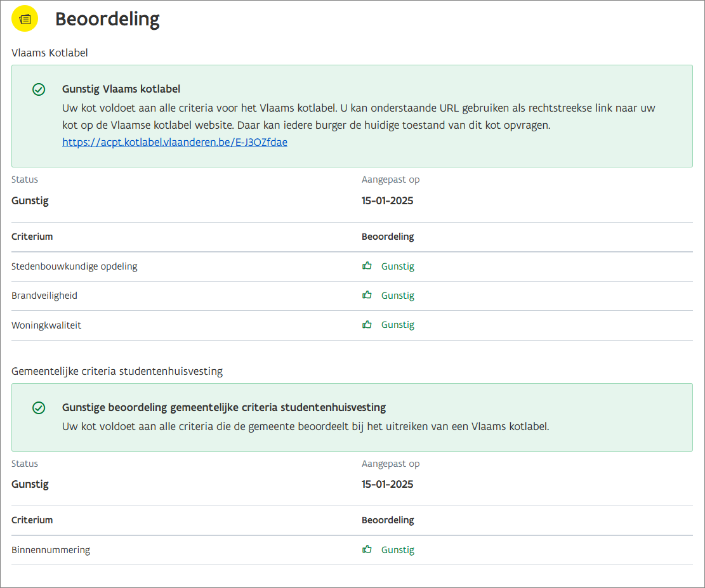Click the date under Vlaams Kotlabel status
This screenshot has width=705, height=588.
pos(387,200)
